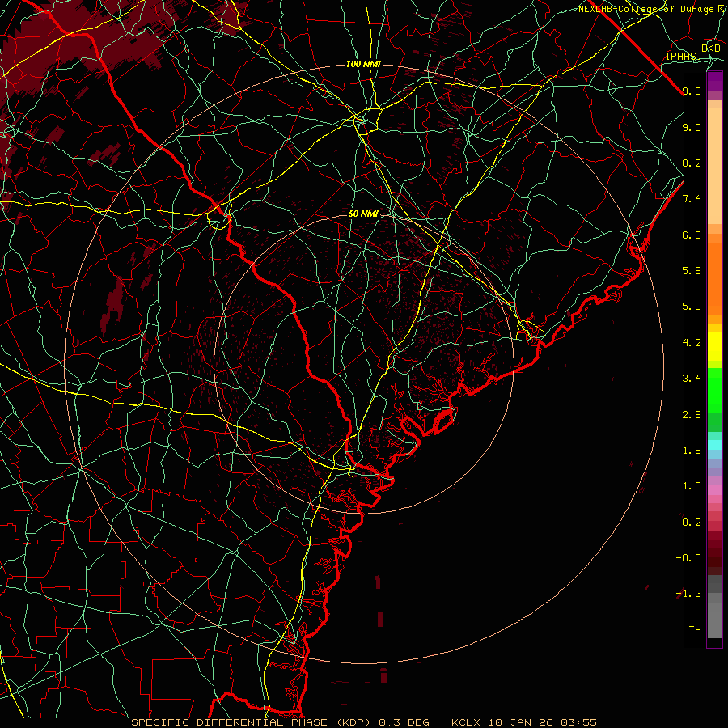Screen dimensions: 728x728
Task: Click the peach segment of the color bar
Action: (x=714, y=166)
